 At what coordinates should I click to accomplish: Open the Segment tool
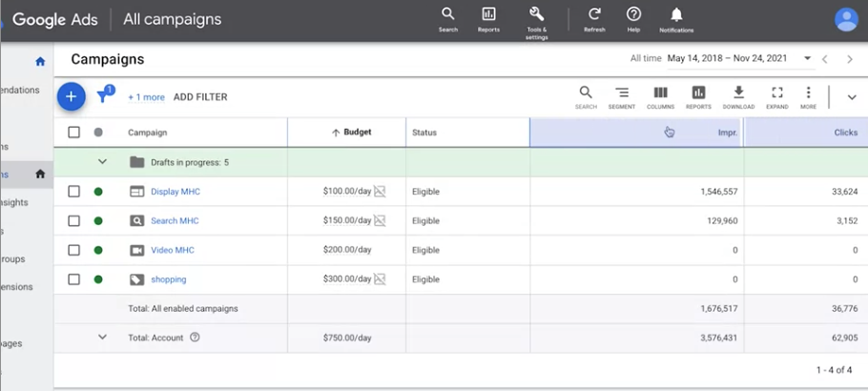[x=622, y=97]
